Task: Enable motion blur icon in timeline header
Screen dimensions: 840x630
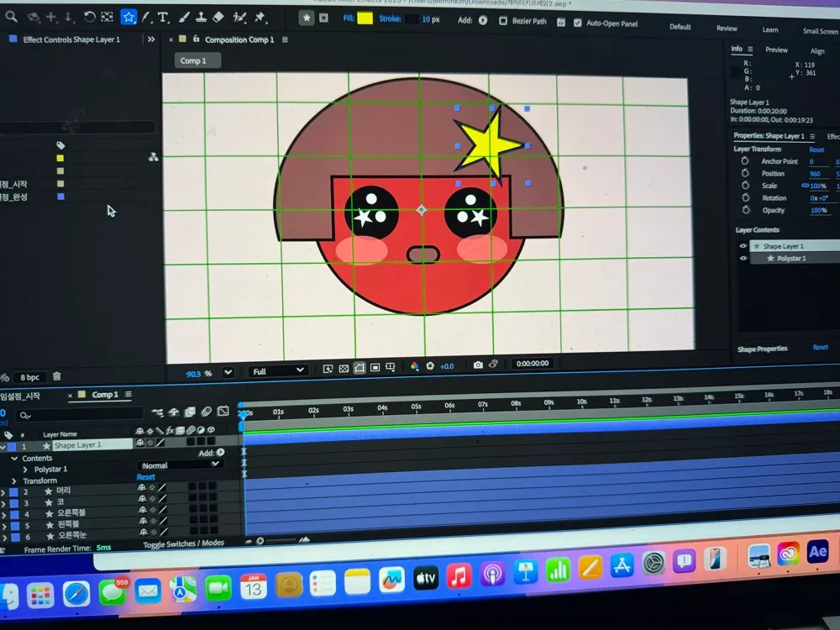Action: point(207,412)
